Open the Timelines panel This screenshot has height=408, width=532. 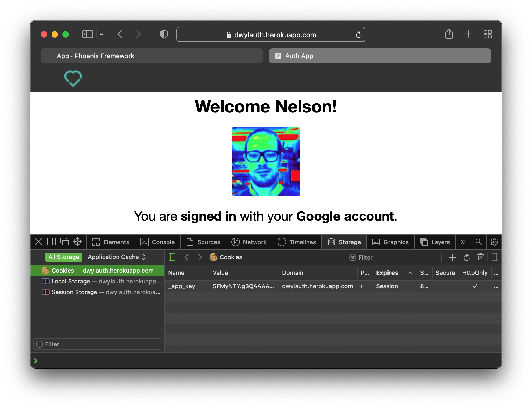point(297,242)
